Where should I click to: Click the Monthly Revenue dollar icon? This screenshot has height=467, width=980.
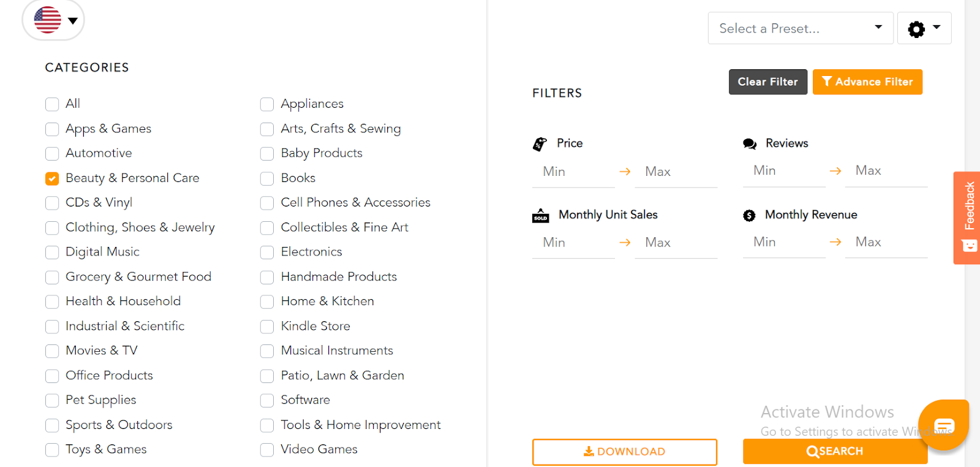point(749,216)
